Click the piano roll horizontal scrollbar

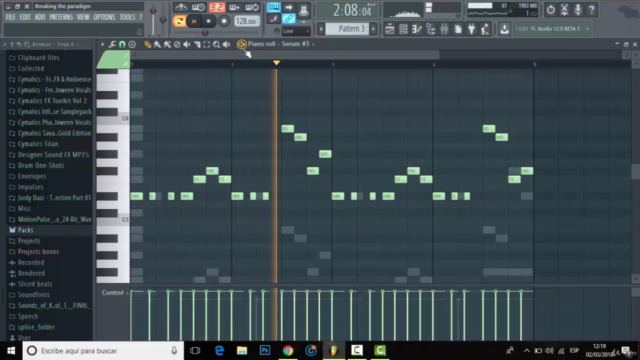[289, 55]
